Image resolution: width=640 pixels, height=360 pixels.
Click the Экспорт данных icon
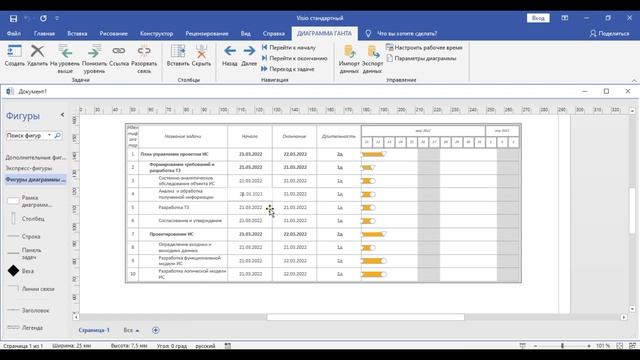click(372, 52)
